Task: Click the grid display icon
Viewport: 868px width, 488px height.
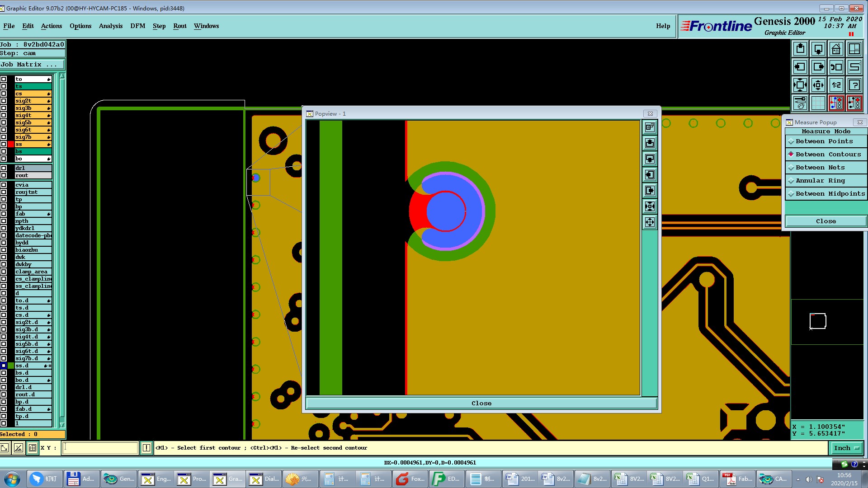Action: (x=818, y=103)
